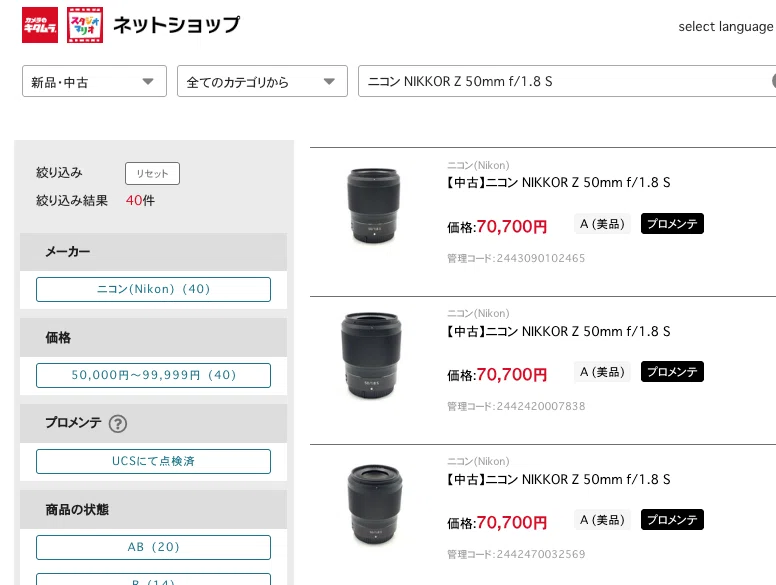This screenshot has height=585, width=776.
Task: Click the プロメンテ help question mark icon
Action: click(x=118, y=424)
